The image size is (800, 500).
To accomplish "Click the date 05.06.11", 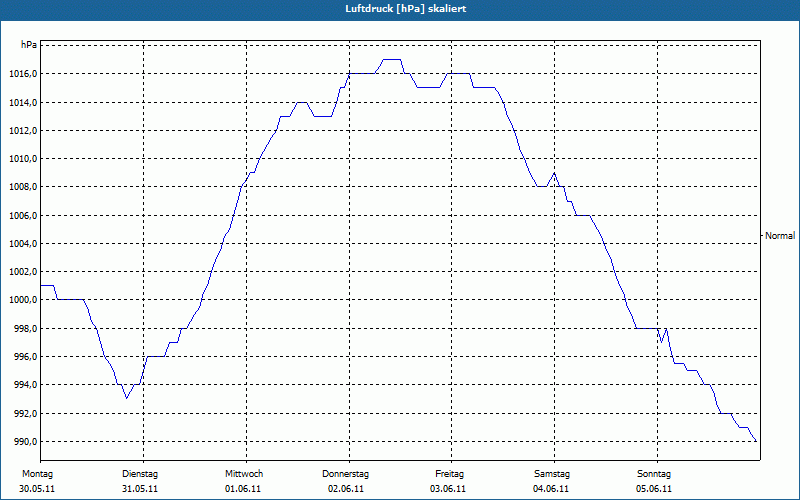I will pyautogui.click(x=654, y=489).
